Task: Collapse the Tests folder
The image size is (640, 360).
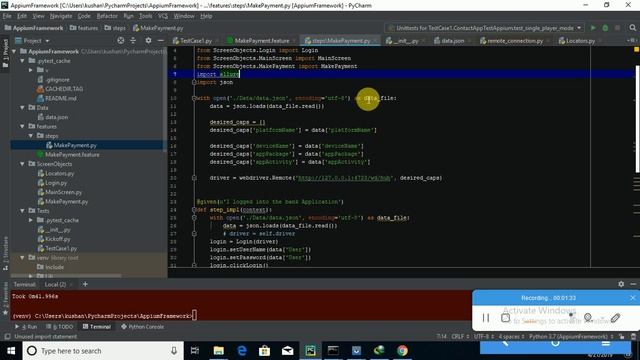Action: (x=22, y=211)
